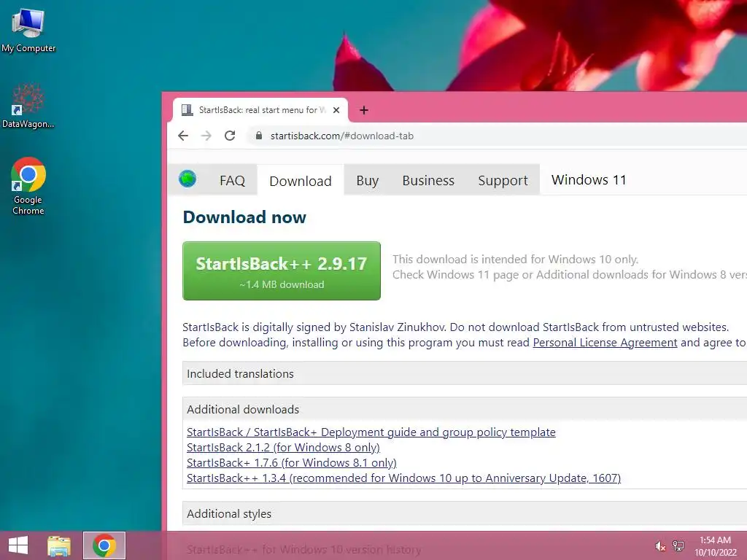The width and height of the screenshot is (747, 560).
Task: Select the Download tab
Action: [300, 181]
